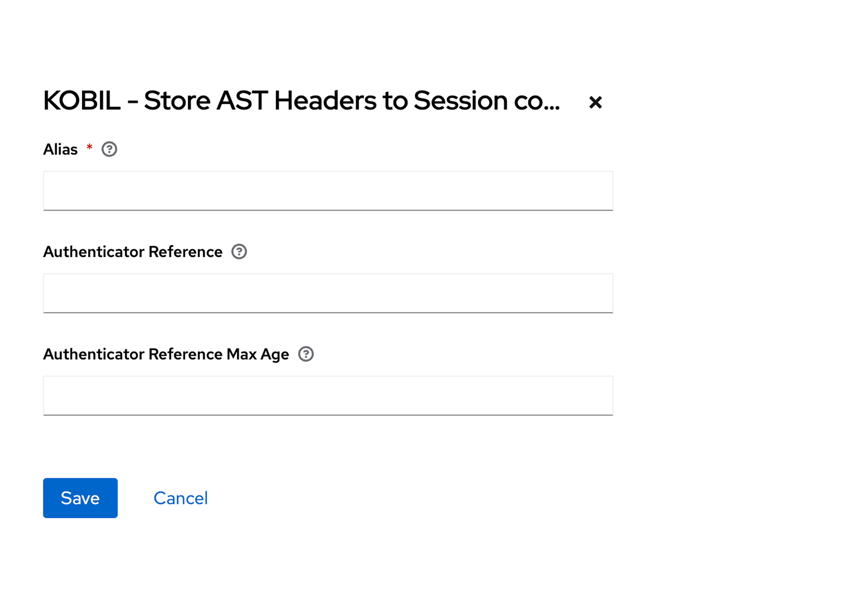
Task: Close the KOBIL config dialog
Action: (x=595, y=102)
